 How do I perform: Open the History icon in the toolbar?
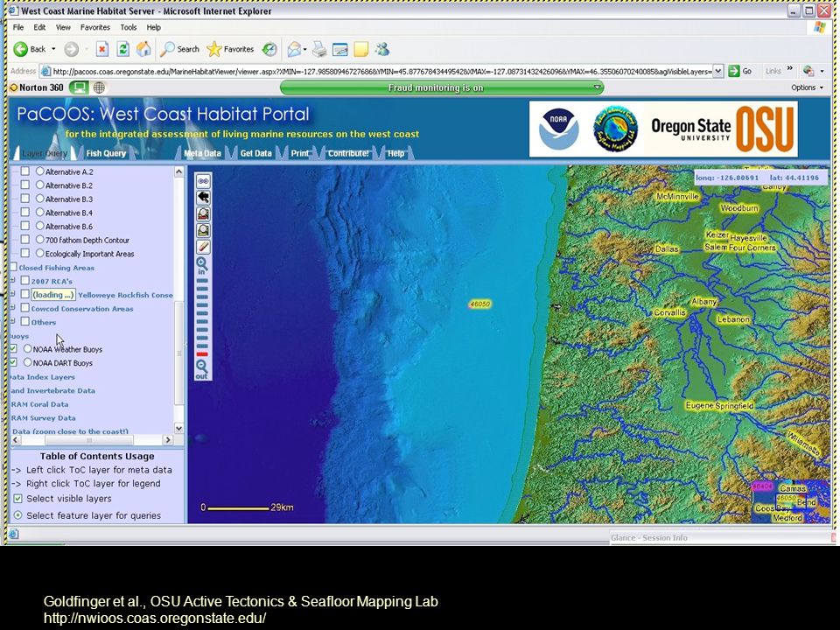coord(269,49)
